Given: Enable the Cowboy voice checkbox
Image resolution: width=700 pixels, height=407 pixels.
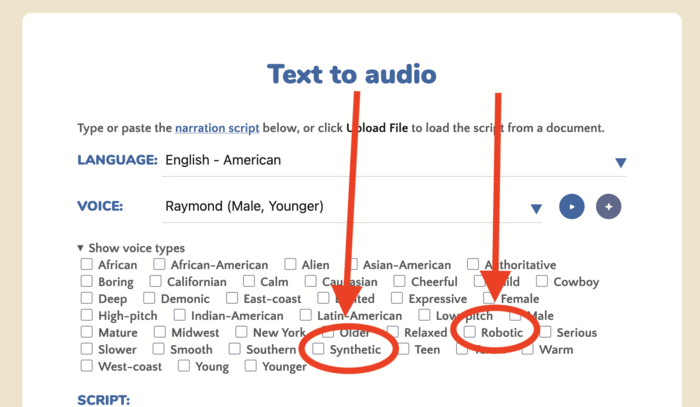Looking at the screenshot, I should [x=542, y=282].
